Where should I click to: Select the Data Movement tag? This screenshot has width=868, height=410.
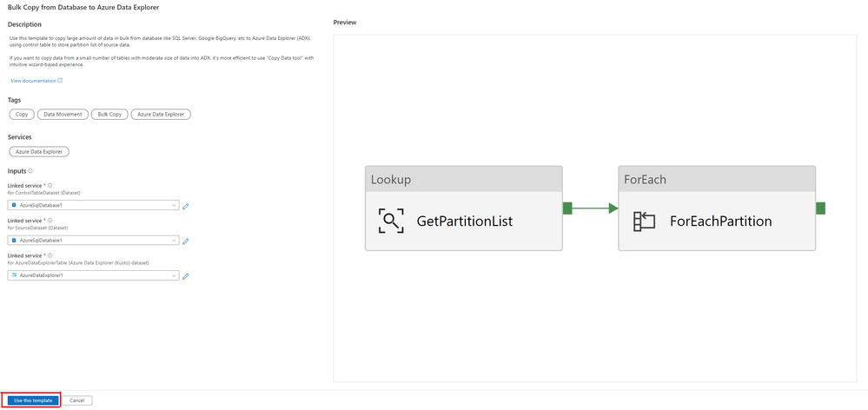click(x=63, y=114)
